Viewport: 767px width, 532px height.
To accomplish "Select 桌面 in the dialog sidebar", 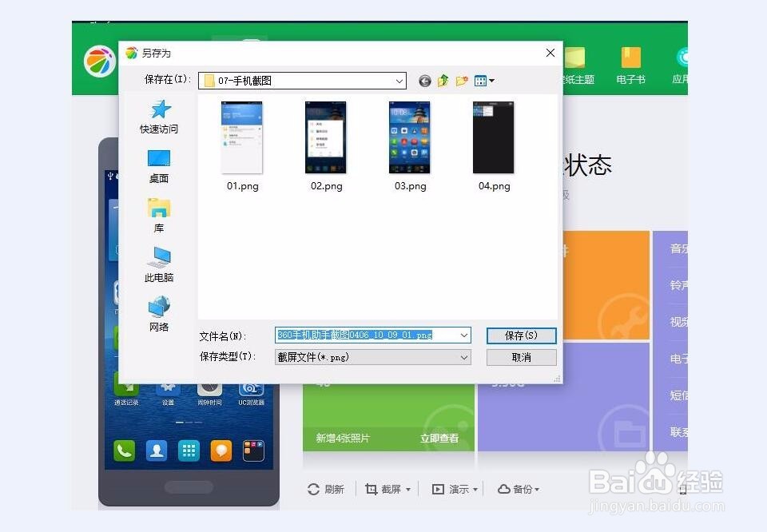I will coord(158,166).
